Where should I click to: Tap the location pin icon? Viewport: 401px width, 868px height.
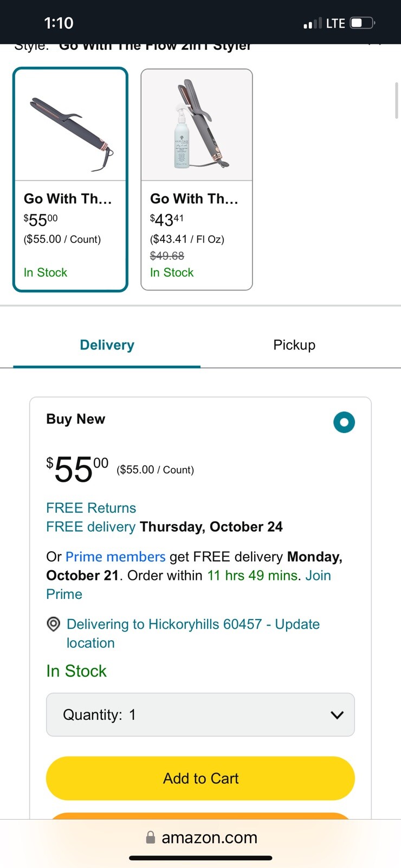click(53, 624)
